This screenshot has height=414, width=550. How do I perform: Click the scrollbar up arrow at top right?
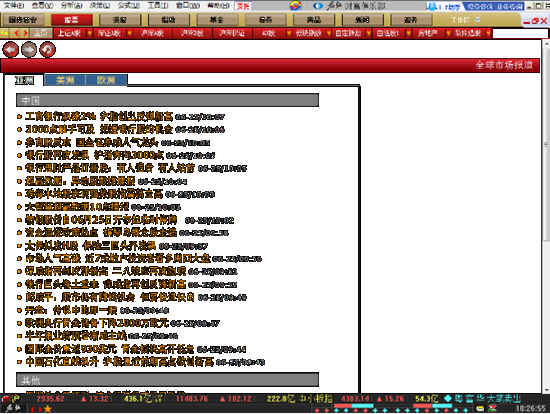point(546,44)
